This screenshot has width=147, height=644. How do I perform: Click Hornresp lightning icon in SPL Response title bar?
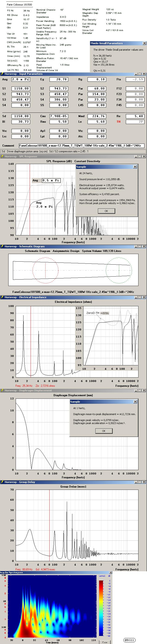2,156
